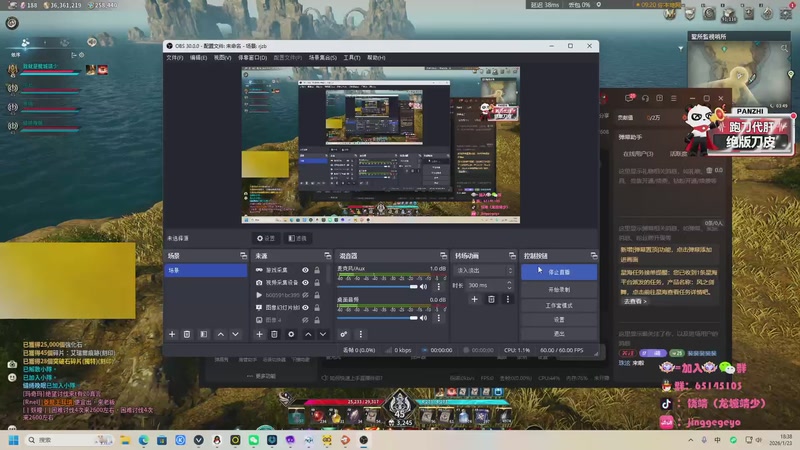Undock the Scenes panel via float icon
The height and width of the screenshot is (450, 800).
(x=243, y=256)
